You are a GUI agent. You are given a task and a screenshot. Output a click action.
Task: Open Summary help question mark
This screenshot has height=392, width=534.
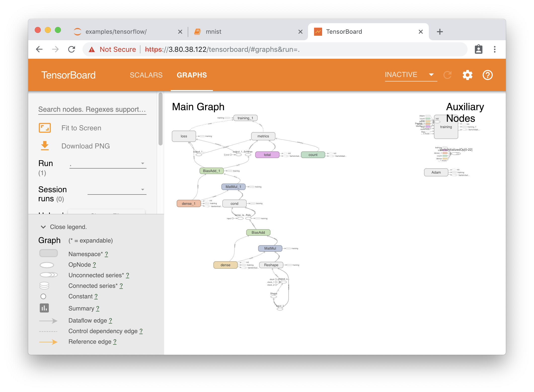(98, 308)
